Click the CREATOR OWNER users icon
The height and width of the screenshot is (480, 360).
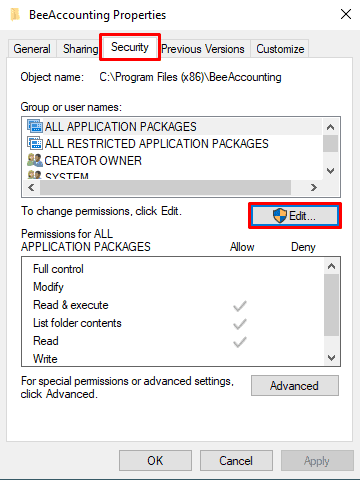[35, 160]
